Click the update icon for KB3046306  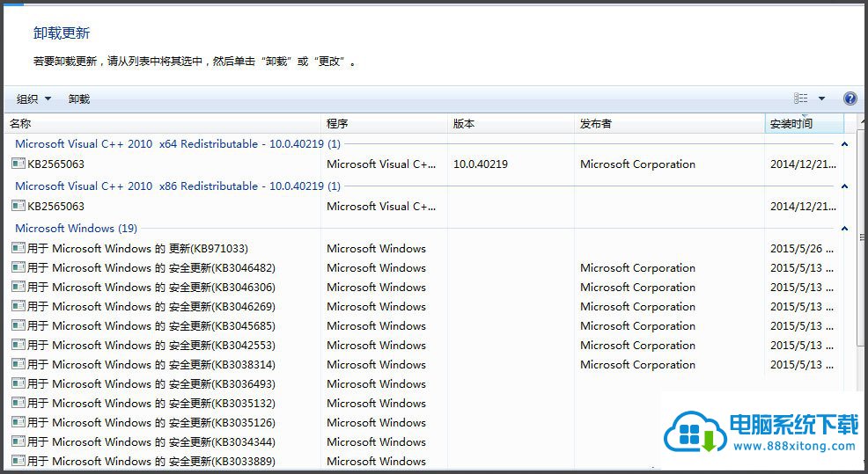[x=18, y=287]
